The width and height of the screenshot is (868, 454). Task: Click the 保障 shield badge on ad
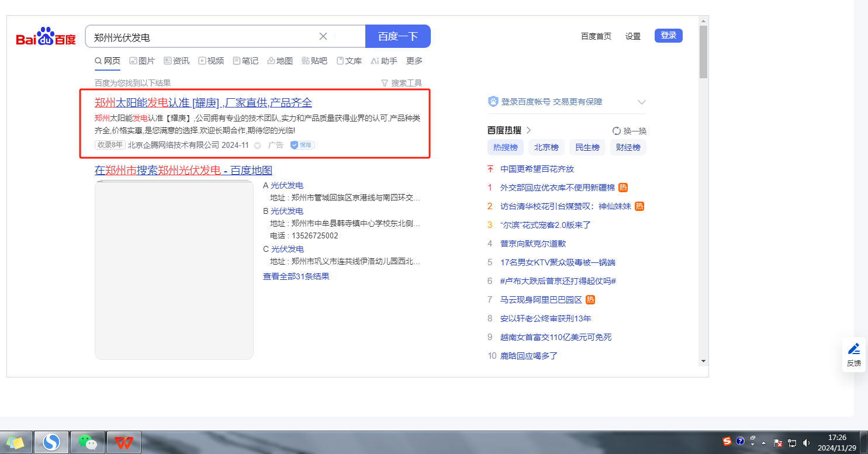tap(302, 145)
